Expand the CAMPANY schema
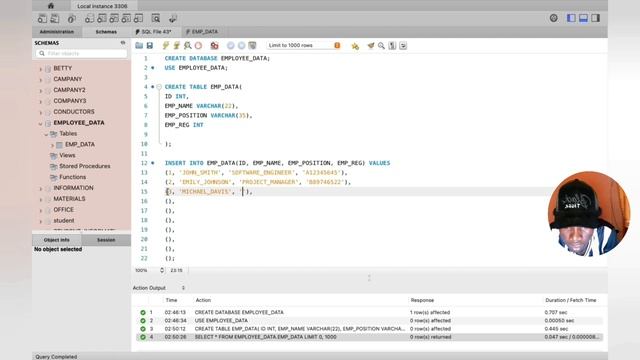 coord(40,80)
